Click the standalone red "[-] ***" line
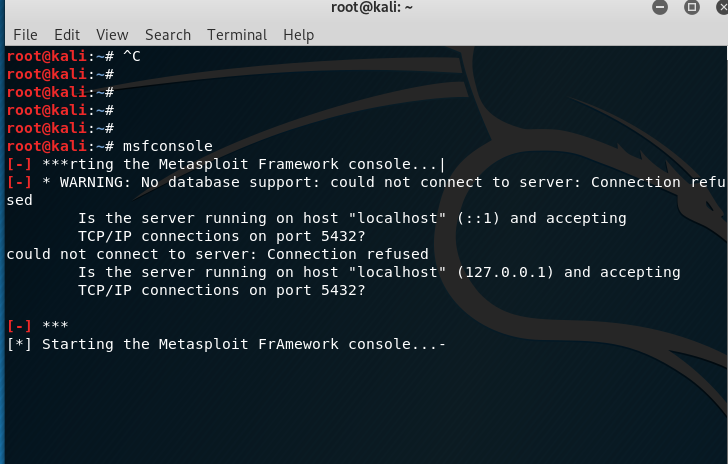 [36, 326]
